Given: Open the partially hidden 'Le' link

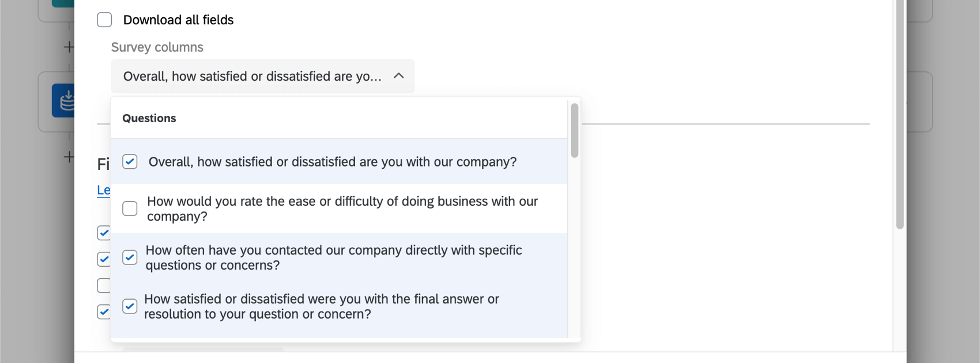Looking at the screenshot, I should pos(103,190).
